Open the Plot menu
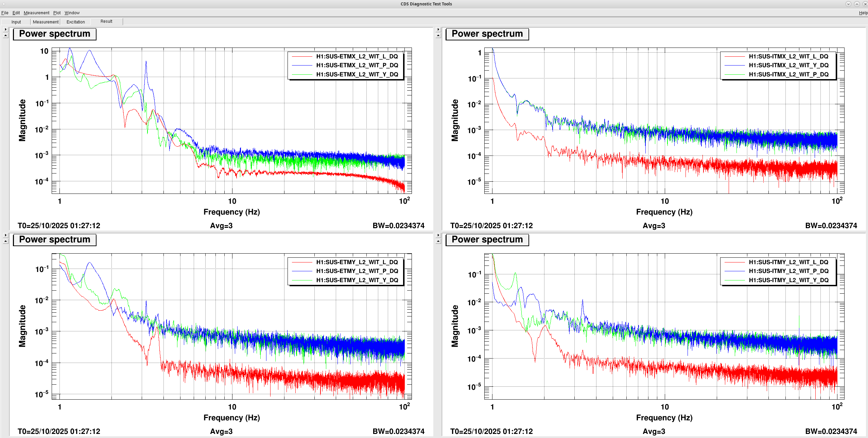 coord(57,13)
